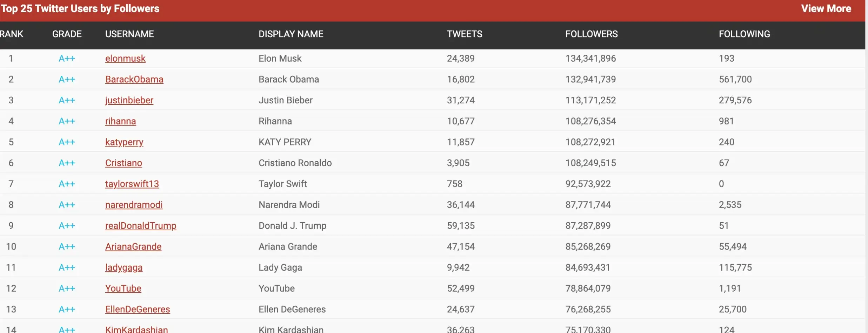Viewport: 868px width, 333px height.
Task: Open the Cristiano username link
Action: click(123, 163)
